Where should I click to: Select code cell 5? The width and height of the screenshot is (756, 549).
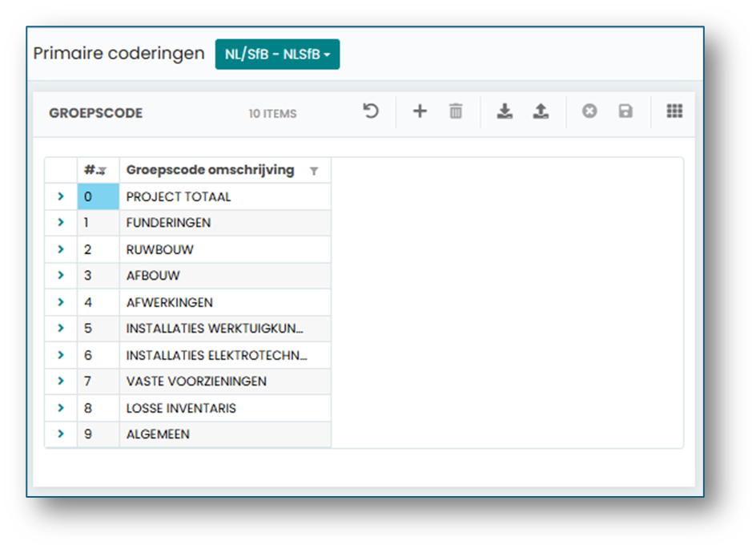click(99, 328)
